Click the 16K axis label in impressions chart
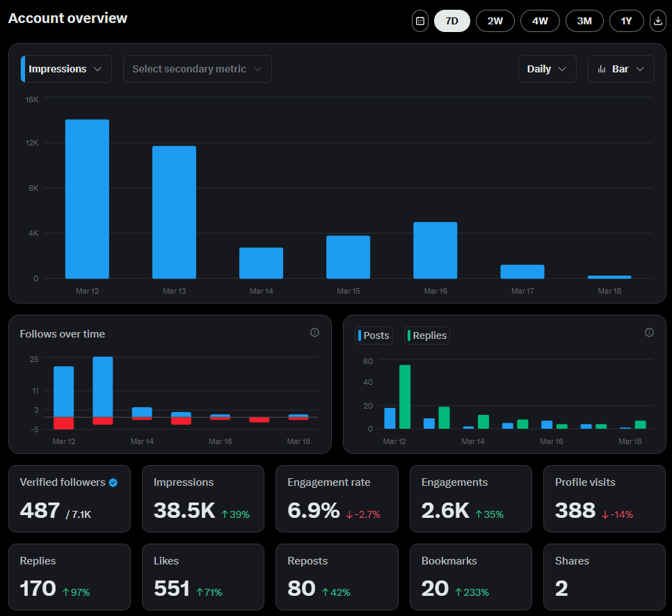Image resolution: width=672 pixels, height=616 pixels. coord(32,100)
